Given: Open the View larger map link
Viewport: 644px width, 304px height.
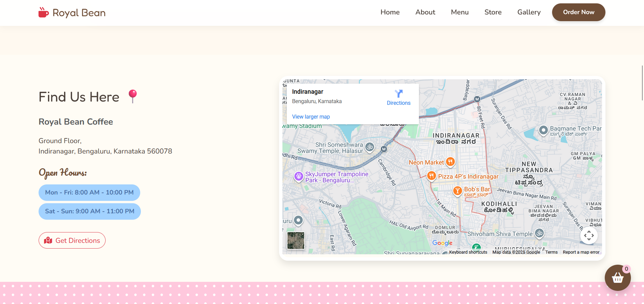Looking at the screenshot, I should (311, 117).
